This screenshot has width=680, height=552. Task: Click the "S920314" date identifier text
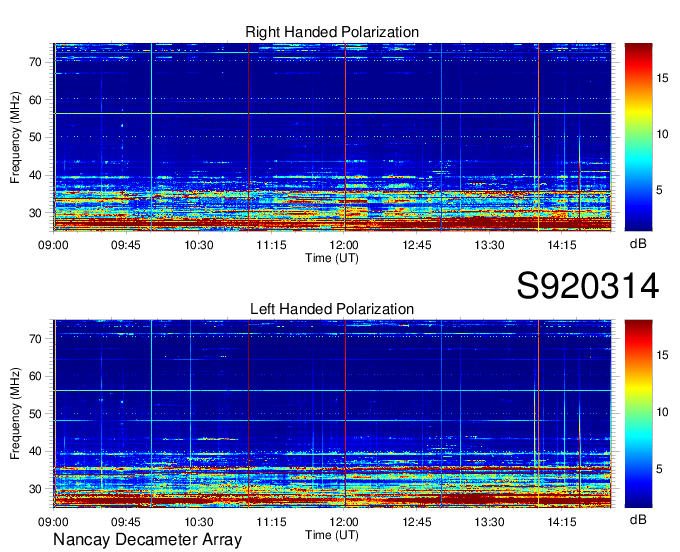(588, 286)
